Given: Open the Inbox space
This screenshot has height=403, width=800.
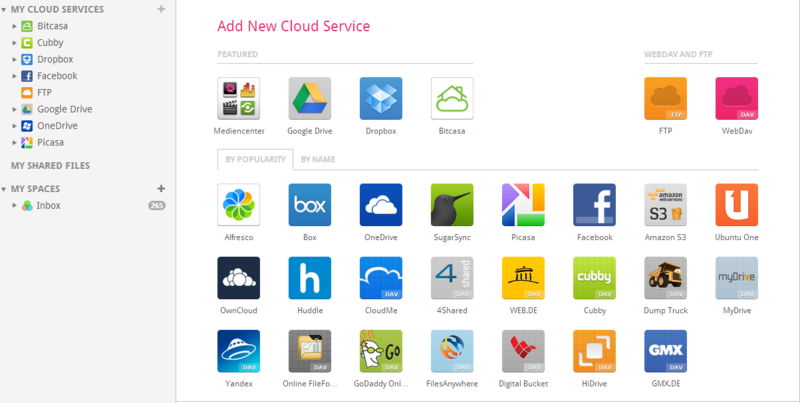Looking at the screenshot, I should [41, 206].
